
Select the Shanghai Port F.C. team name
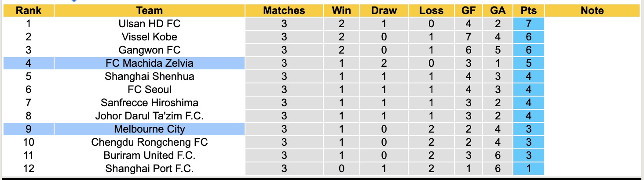click(150, 169)
